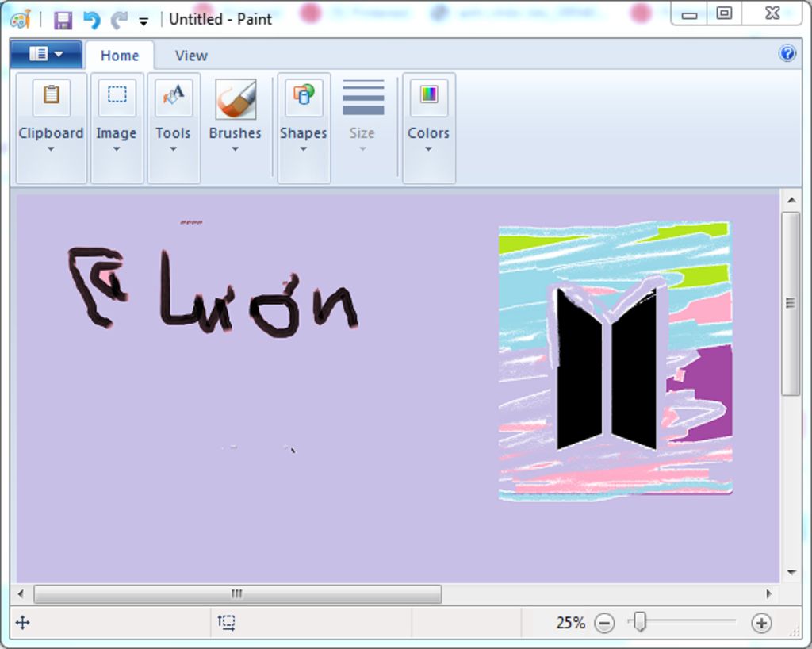Expand the Brushes dropdown arrow
Image resolution: width=812 pixels, height=649 pixels.
click(235, 149)
